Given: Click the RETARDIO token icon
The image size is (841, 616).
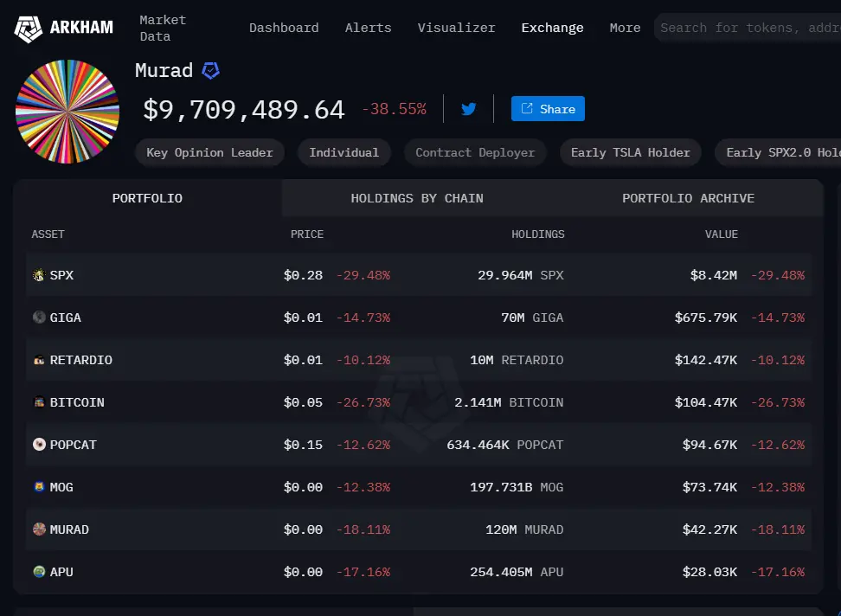Looking at the screenshot, I should click(39, 360).
